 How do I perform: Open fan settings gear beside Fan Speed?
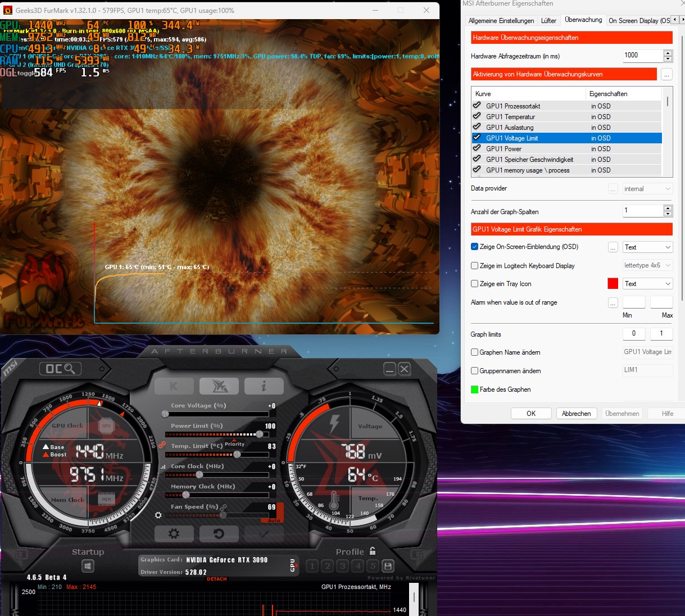[158, 515]
